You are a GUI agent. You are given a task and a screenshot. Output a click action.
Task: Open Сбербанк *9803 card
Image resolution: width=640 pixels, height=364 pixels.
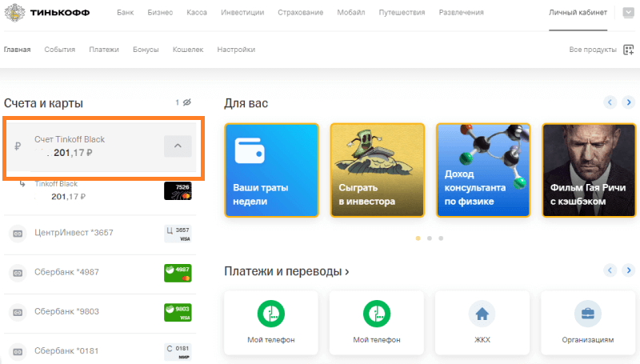[x=66, y=311]
